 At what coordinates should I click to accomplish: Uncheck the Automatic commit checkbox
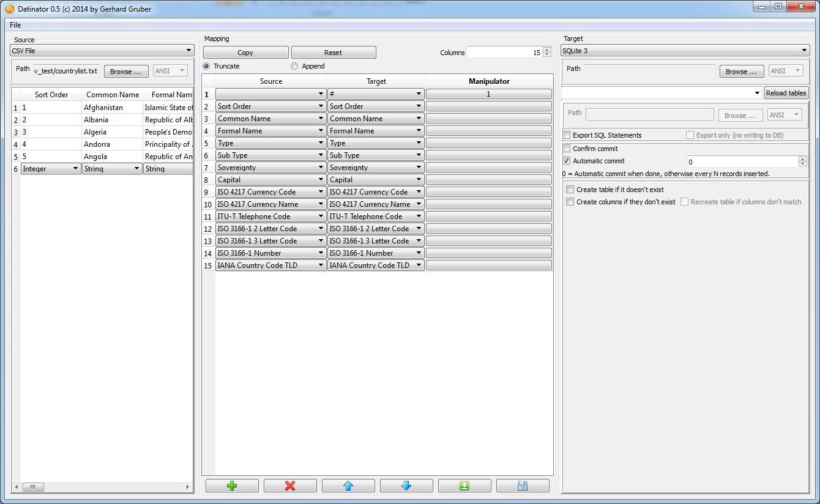click(x=567, y=161)
